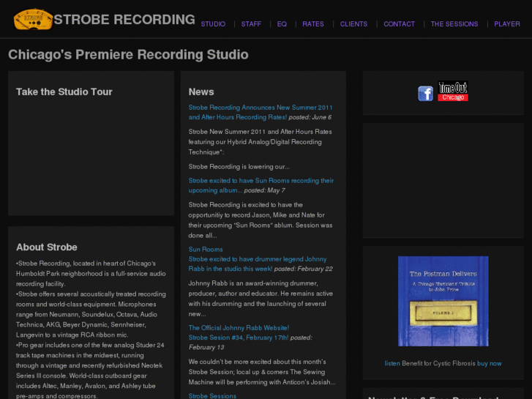Click the listen link under album cover

[392, 363]
